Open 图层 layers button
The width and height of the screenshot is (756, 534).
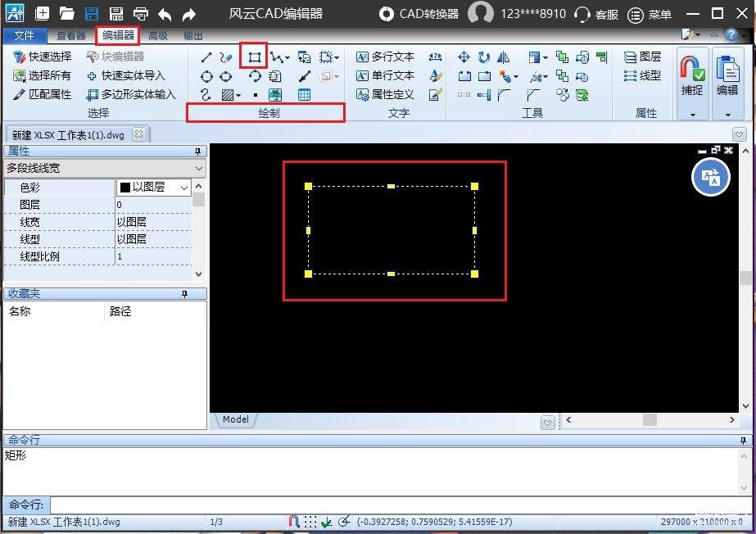click(642, 57)
